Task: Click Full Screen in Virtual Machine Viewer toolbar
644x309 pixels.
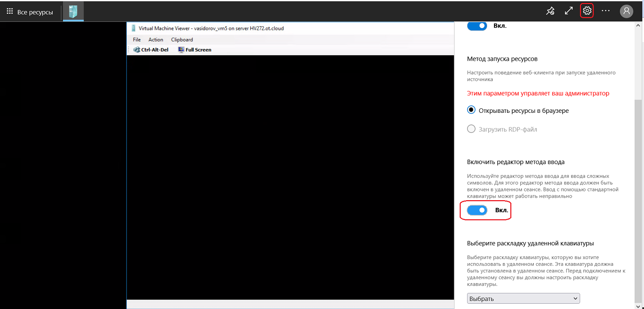Action: tap(194, 50)
